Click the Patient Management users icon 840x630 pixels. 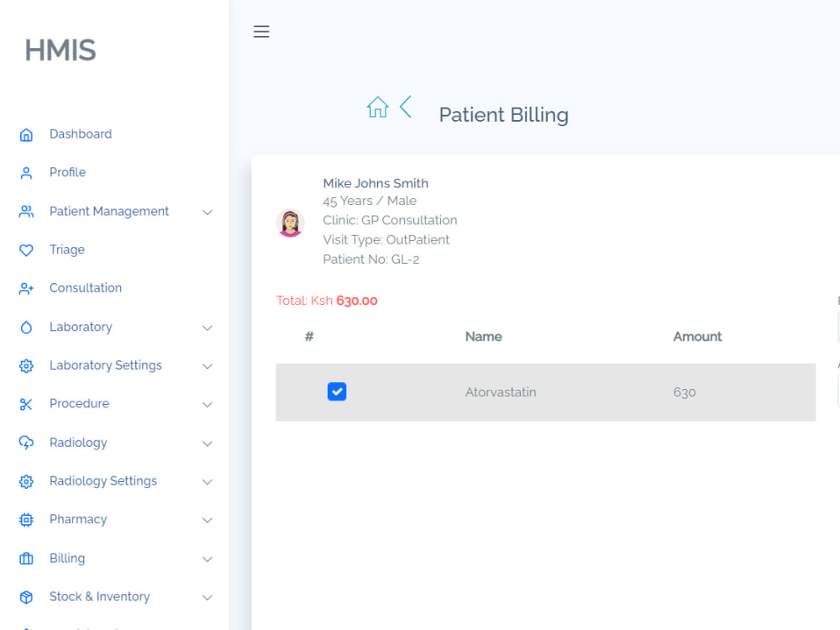click(26, 212)
